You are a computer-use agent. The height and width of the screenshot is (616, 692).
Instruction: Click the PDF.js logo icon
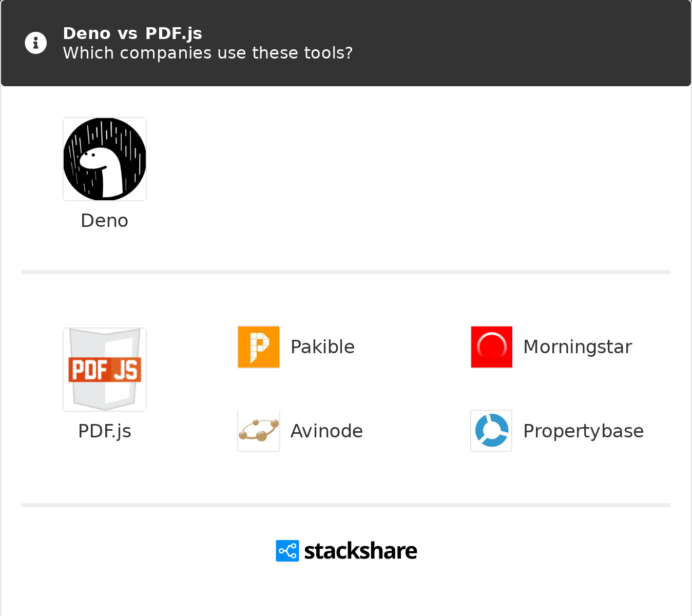(x=105, y=370)
